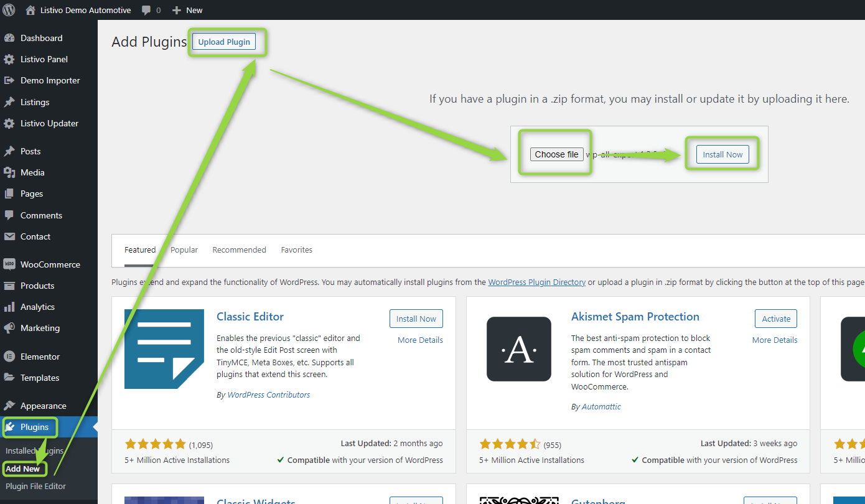Open the Plugin File Editor submenu item
Screen dimensions: 865x504
point(35,486)
